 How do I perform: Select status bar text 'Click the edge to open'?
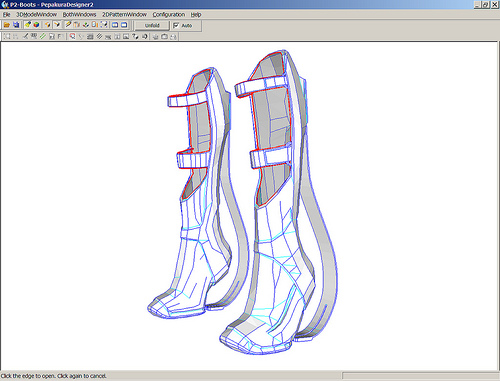(x=28, y=376)
